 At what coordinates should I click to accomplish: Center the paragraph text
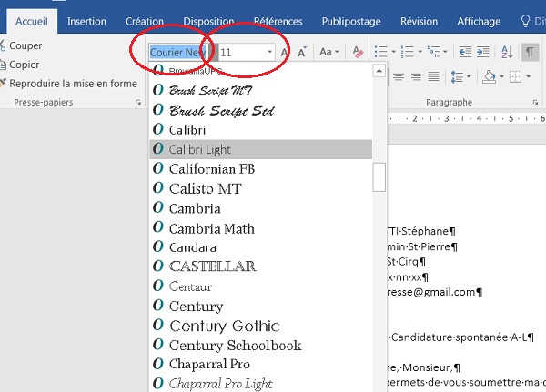click(x=399, y=76)
